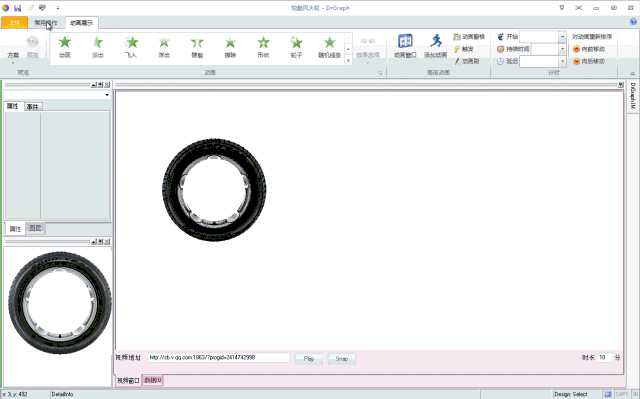The image size is (640, 399).
Task: Click the 添加动画 running man icon
Action: [x=436, y=42]
